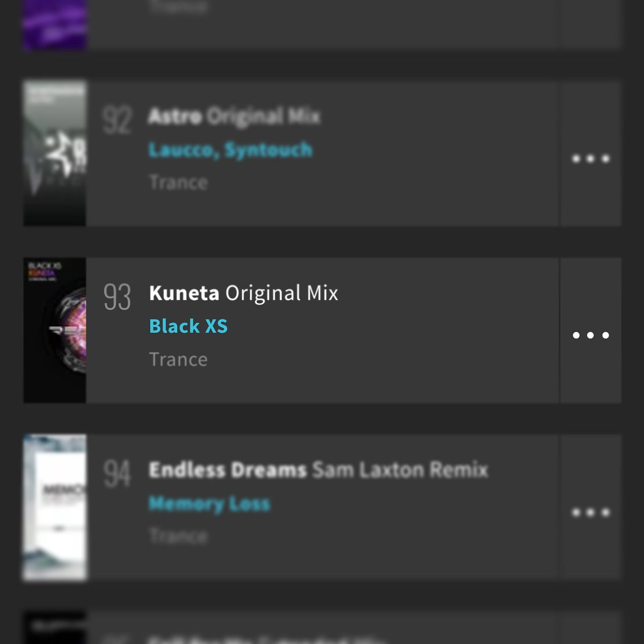Select the dark artwork thumbnail in the bottom row

[x=55, y=628]
